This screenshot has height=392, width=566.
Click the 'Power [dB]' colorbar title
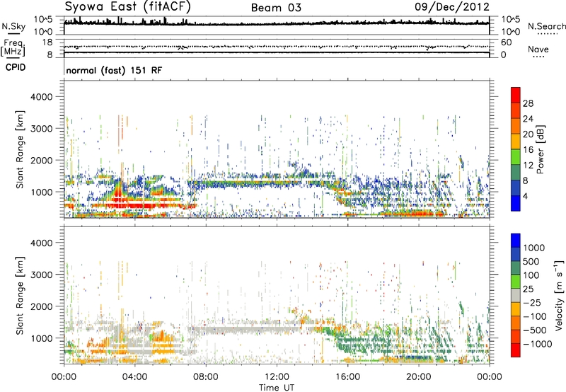pyautogui.click(x=540, y=149)
